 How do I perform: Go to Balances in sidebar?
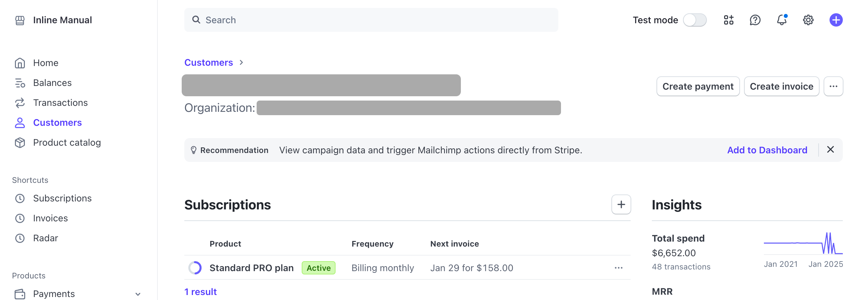click(52, 83)
